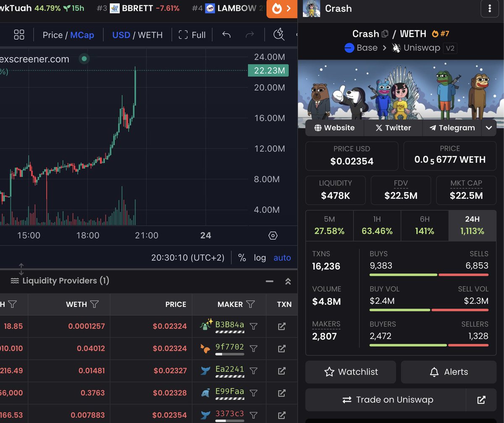Filter by maker B3B84a funnel icon
Screen dimensions: 504x423
tap(253, 326)
